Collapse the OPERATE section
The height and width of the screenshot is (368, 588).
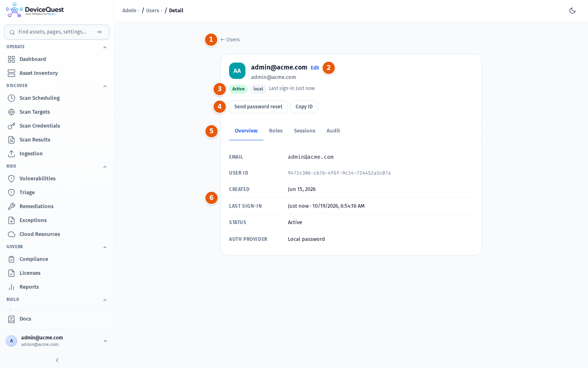tap(105, 47)
